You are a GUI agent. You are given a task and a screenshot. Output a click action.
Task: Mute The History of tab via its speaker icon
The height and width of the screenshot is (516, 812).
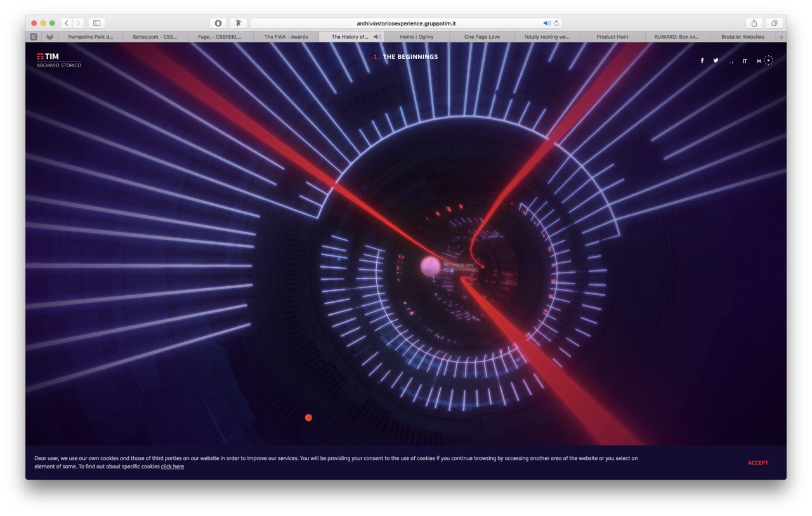(377, 37)
